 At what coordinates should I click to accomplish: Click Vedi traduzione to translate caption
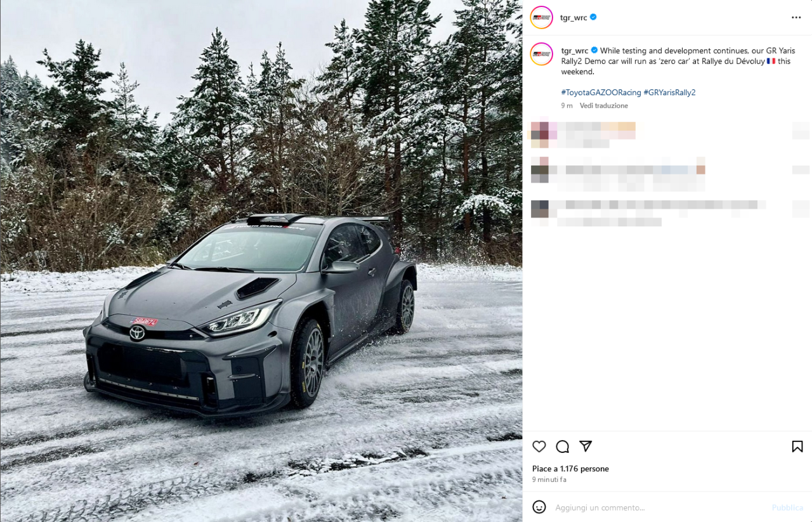point(604,106)
